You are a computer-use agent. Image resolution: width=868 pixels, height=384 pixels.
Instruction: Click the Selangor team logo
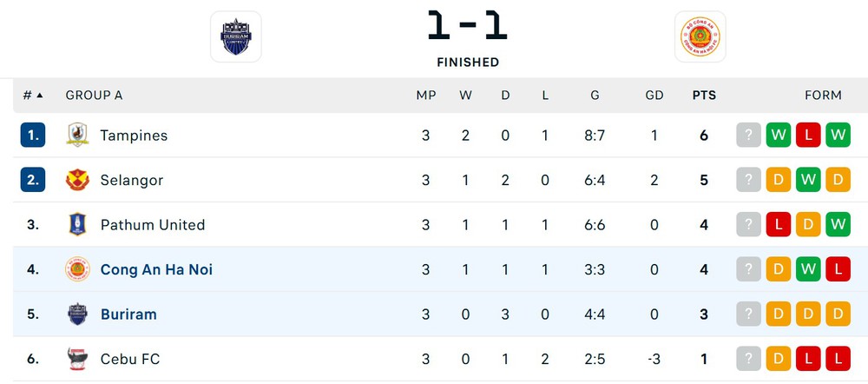(77, 180)
